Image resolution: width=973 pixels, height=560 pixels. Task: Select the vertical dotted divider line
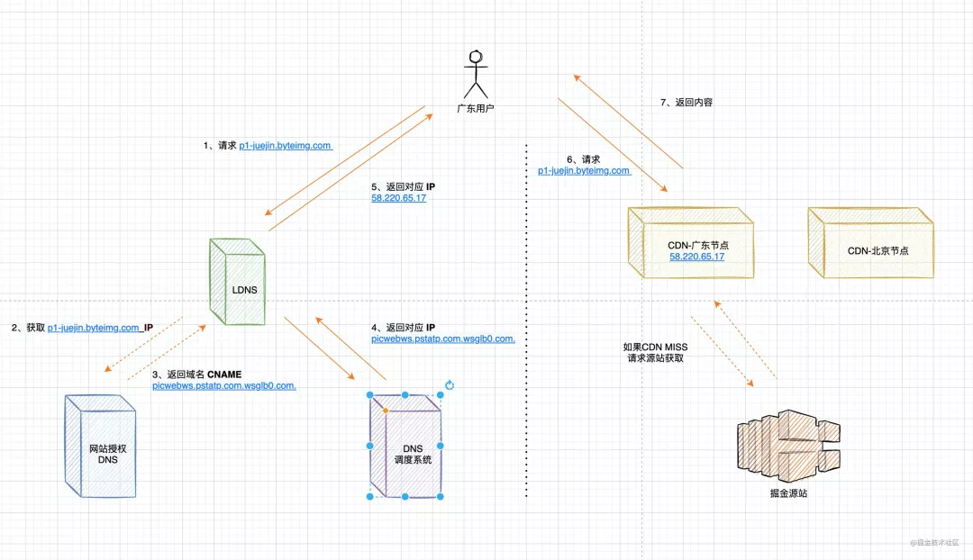point(526,321)
